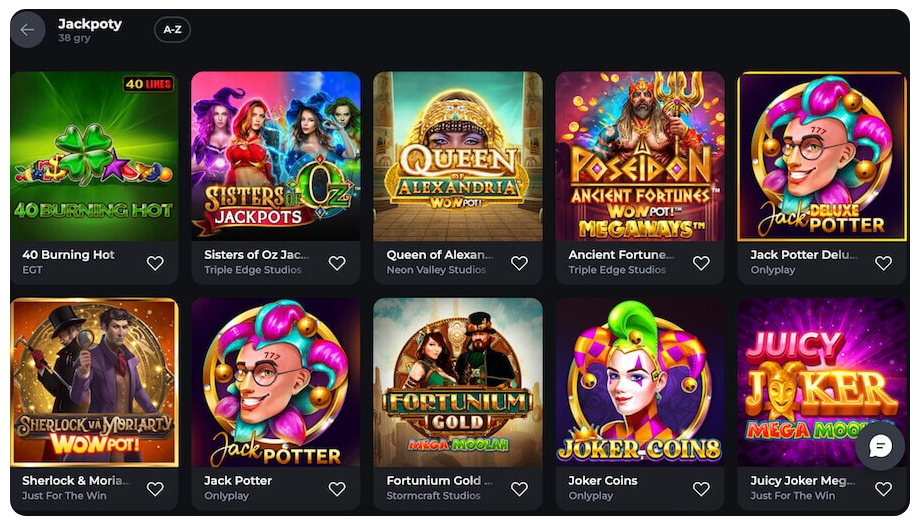
Task: Open the 40 Burning Hot thumbnail
Action: pos(94,155)
